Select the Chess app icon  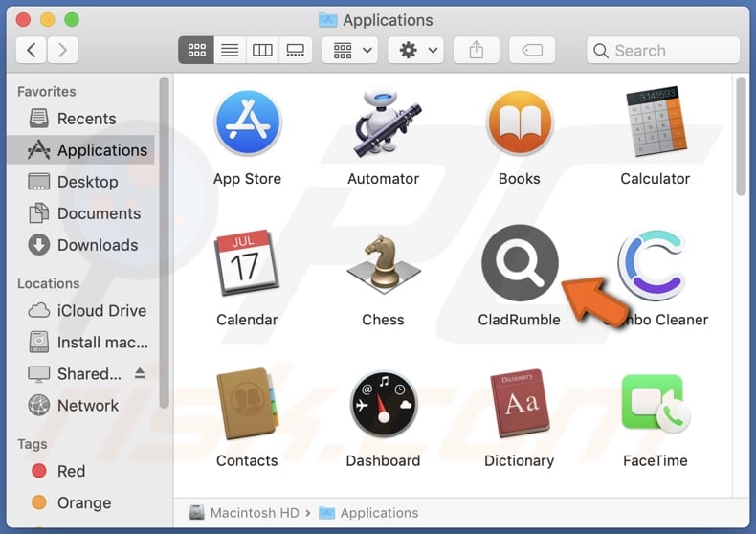[383, 264]
